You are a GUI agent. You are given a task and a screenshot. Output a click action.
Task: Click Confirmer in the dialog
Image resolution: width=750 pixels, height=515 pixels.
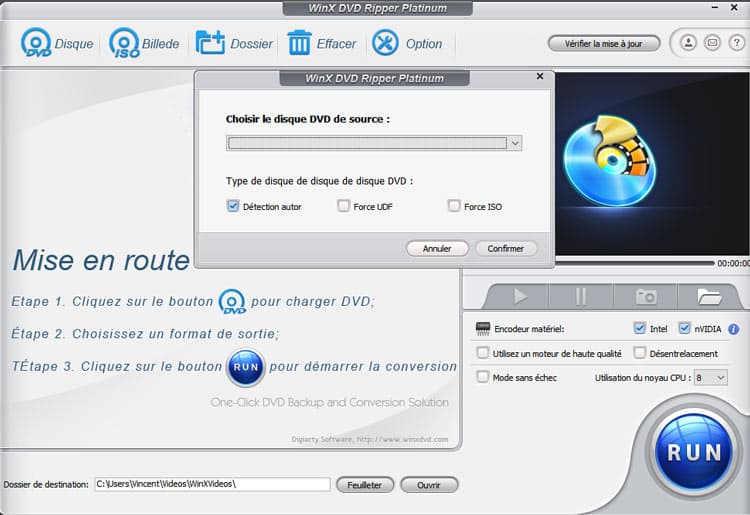(x=506, y=249)
